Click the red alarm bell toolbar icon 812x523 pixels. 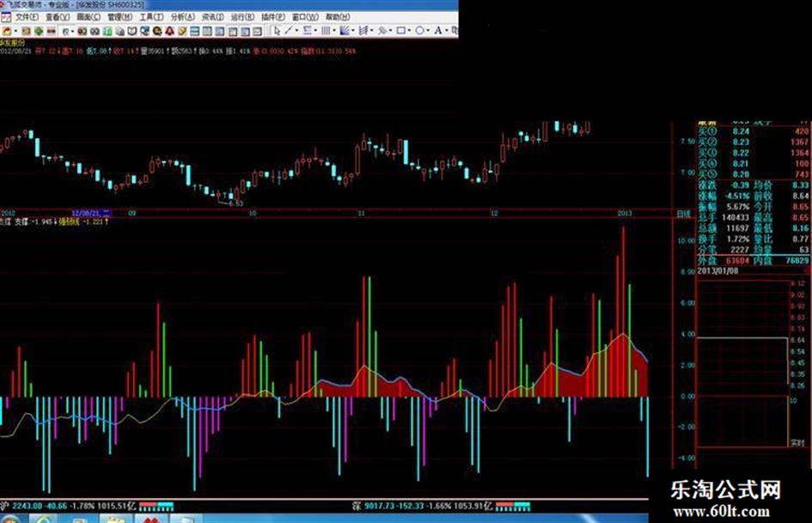[x=169, y=32]
